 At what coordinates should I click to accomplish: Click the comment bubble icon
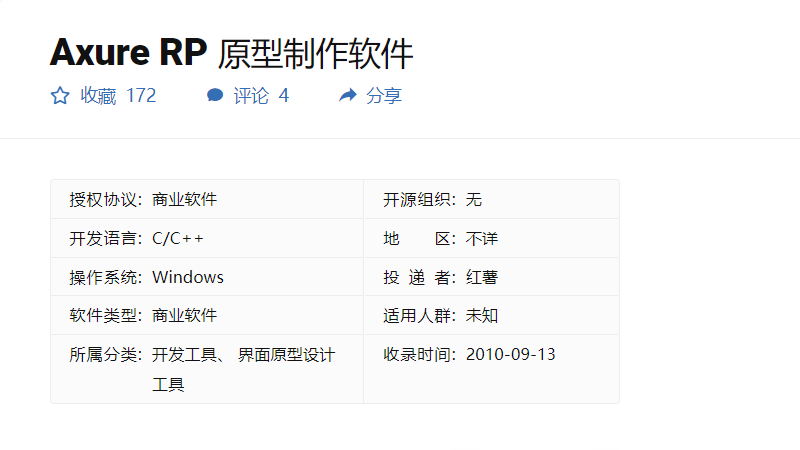pyautogui.click(x=215, y=95)
